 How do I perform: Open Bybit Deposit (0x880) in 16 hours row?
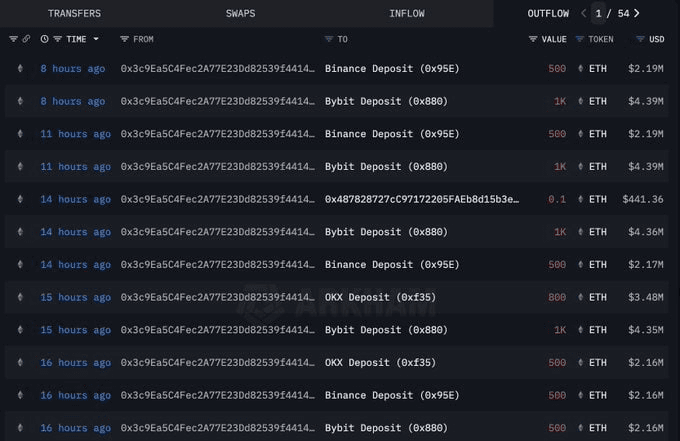[x=386, y=428]
